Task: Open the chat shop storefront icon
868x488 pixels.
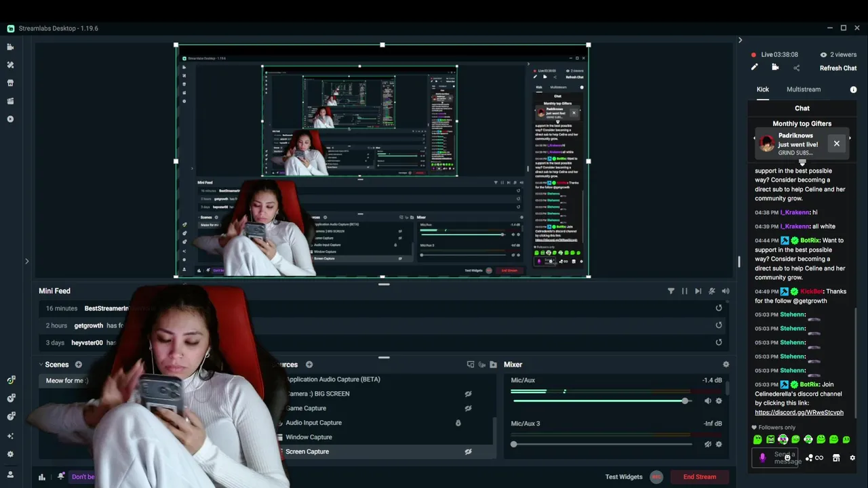Action: tap(836, 458)
